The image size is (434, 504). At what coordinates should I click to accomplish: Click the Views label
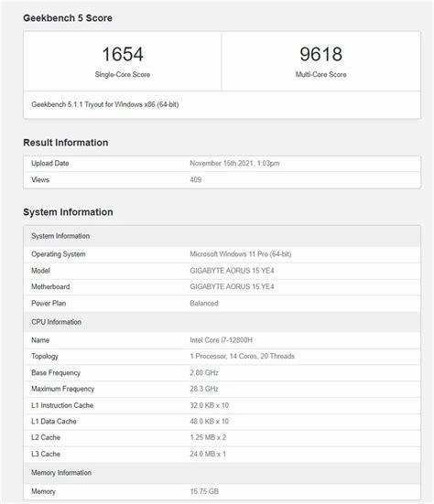(x=40, y=179)
